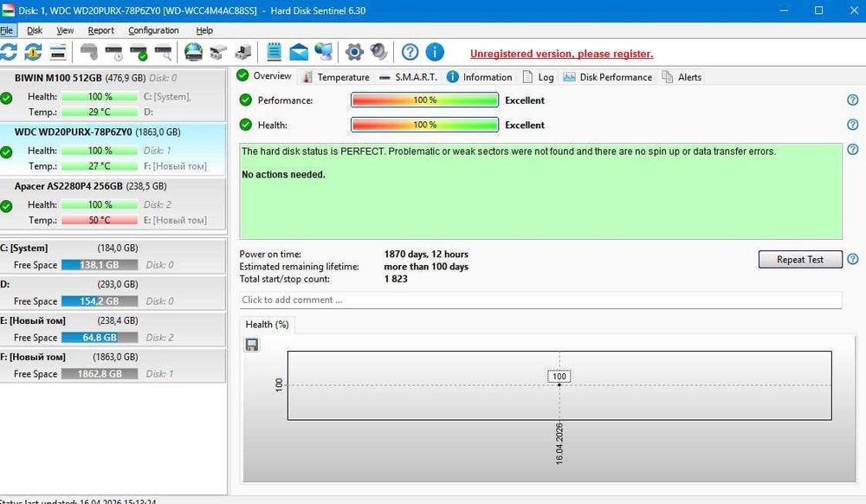This screenshot has height=504, width=866.
Task: Click the 154,2 GB free space bar
Action: pyautogui.click(x=100, y=301)
